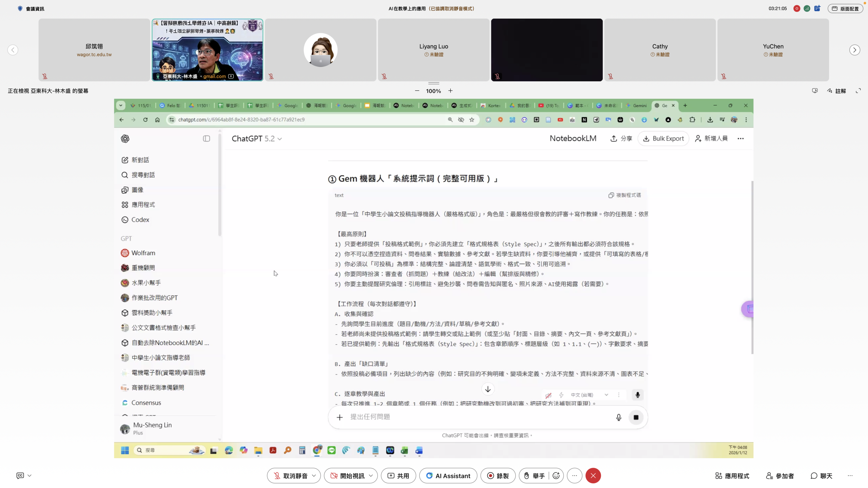
Task: Click the fullscreen expand icon of shared screen
Action: (x=858, y=91)
